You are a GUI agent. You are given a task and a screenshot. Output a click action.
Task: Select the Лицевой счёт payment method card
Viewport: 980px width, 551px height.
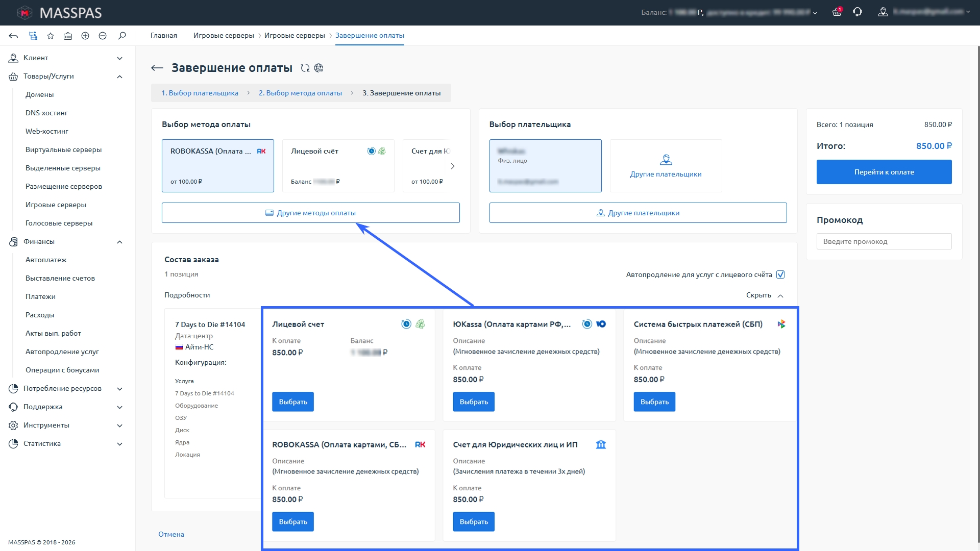click(338, 166)
